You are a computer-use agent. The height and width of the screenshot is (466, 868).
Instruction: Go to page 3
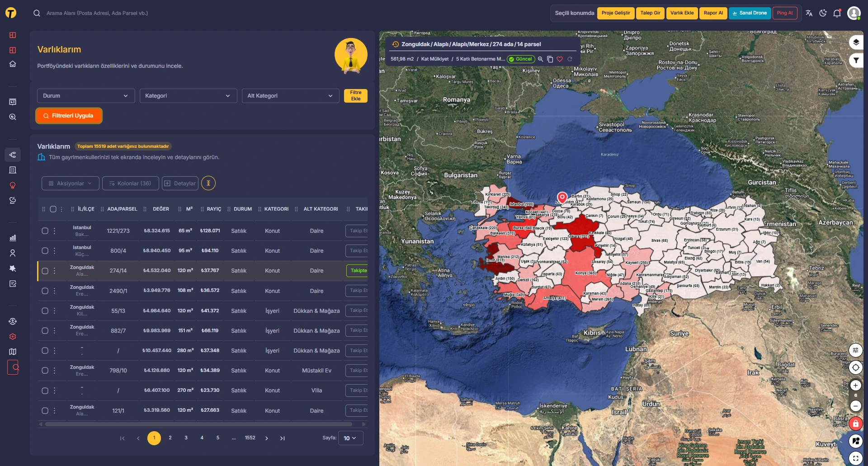(186, 438)
